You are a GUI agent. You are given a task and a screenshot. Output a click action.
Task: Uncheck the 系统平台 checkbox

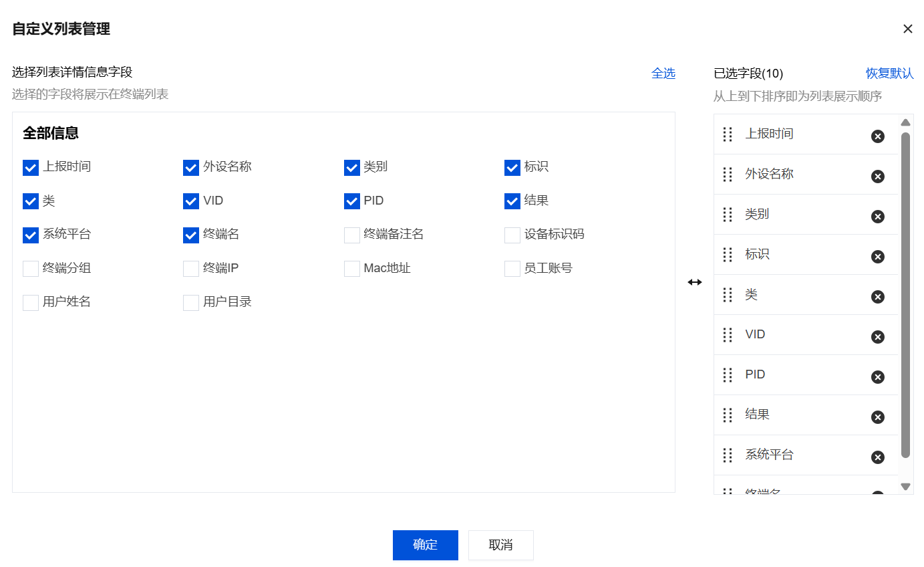(x=31, y=235)
